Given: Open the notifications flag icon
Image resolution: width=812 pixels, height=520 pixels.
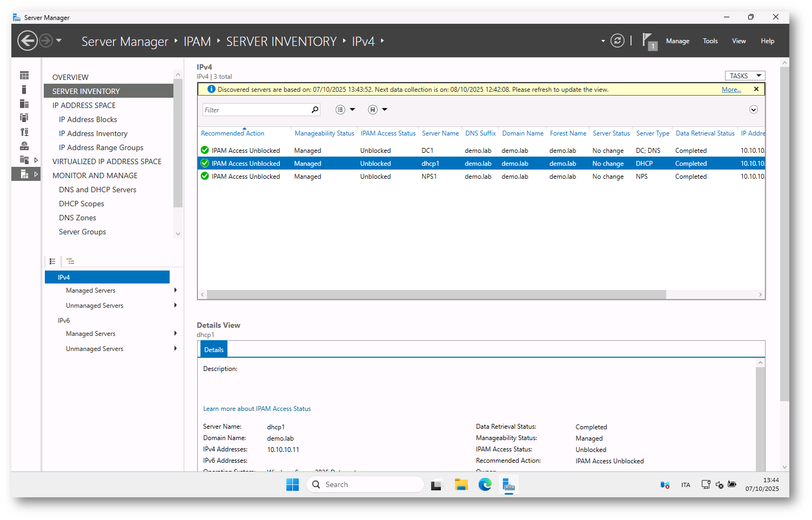Looking at the screenshot, I should click(648, 40).
